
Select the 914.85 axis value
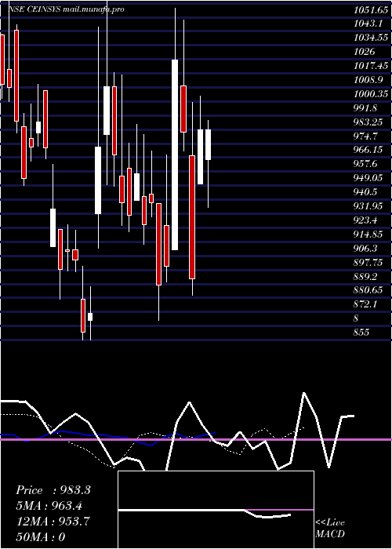(368, 234)
